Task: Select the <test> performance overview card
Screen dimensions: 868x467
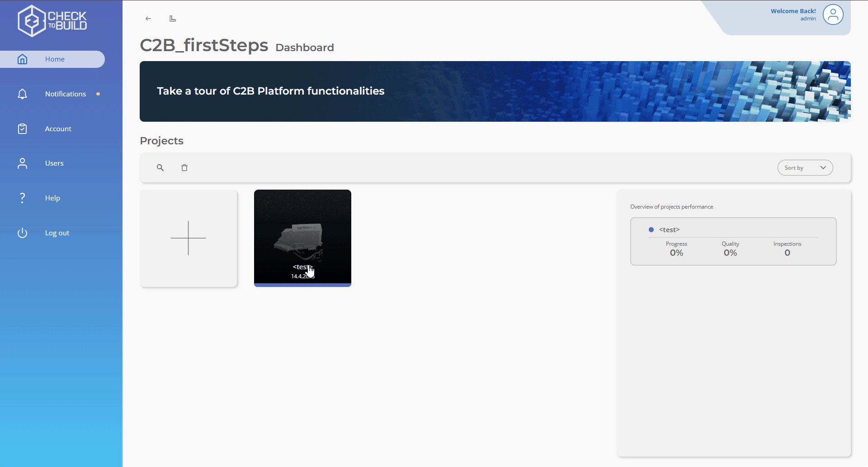Action: [733, 242]
